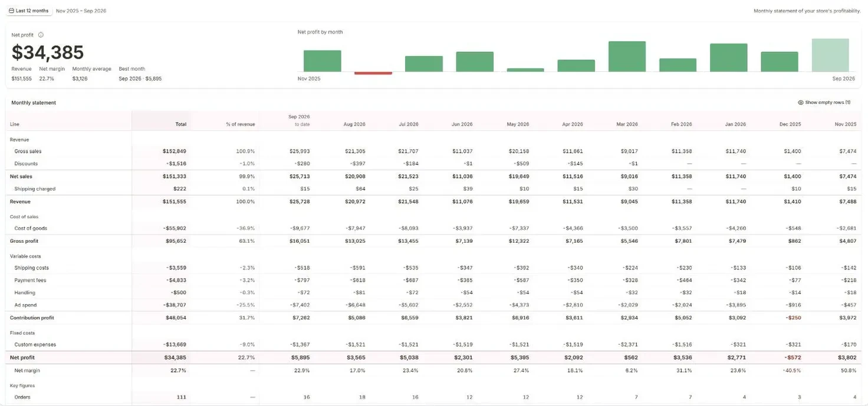
Task: Click the Dec 2025 column header
Action: 790,124
